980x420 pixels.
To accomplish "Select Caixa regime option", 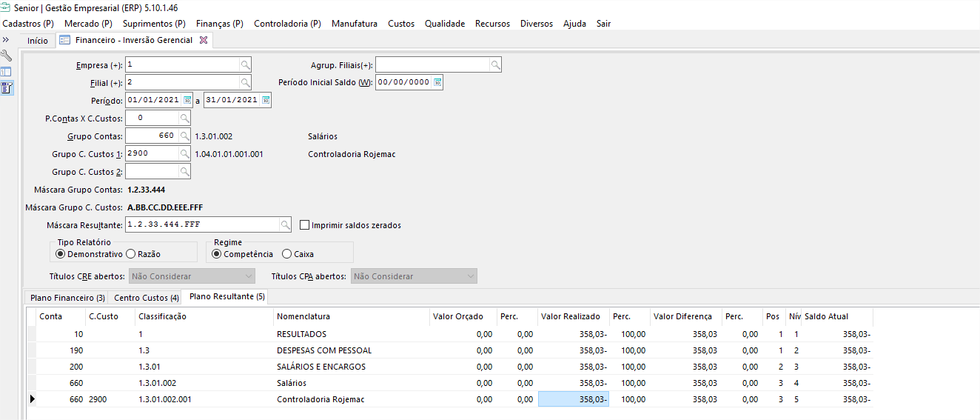I will pyautogui.click(x=287, y=254).
